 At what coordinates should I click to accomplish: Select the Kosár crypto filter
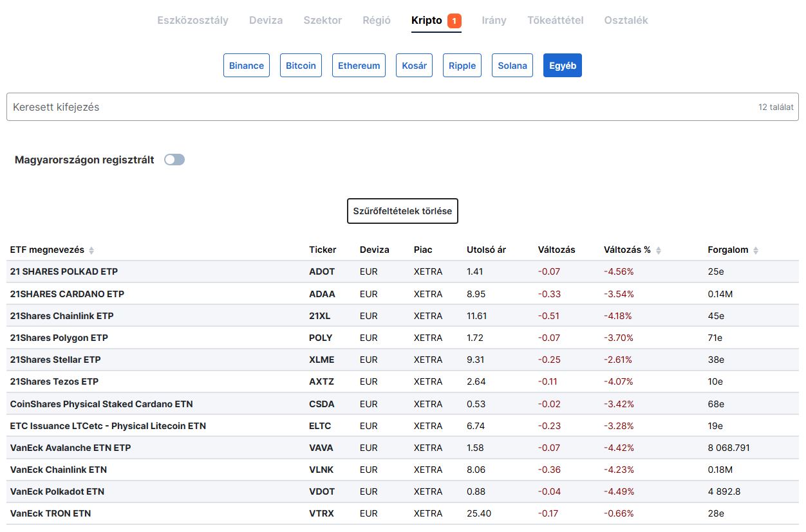pos(414,66)
